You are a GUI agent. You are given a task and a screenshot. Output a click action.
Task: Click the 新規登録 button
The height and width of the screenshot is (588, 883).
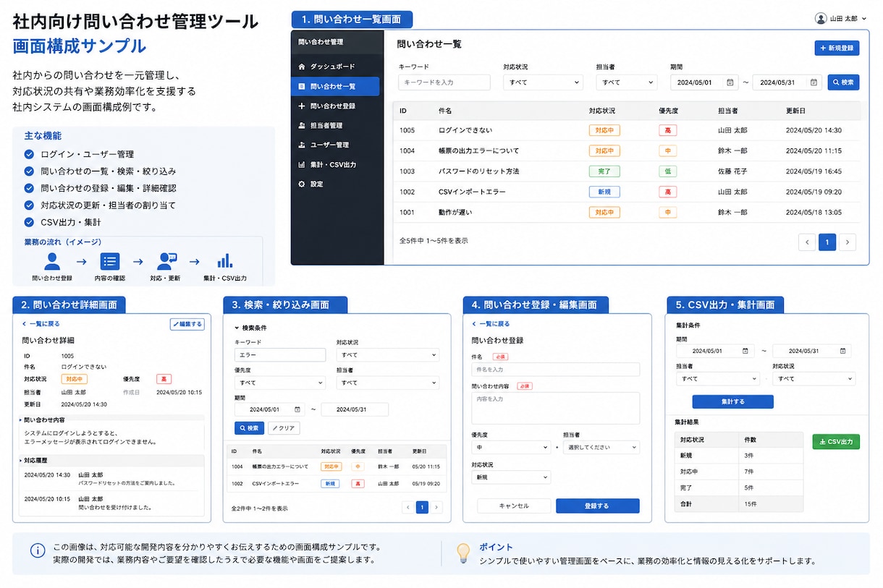(837, 48)
